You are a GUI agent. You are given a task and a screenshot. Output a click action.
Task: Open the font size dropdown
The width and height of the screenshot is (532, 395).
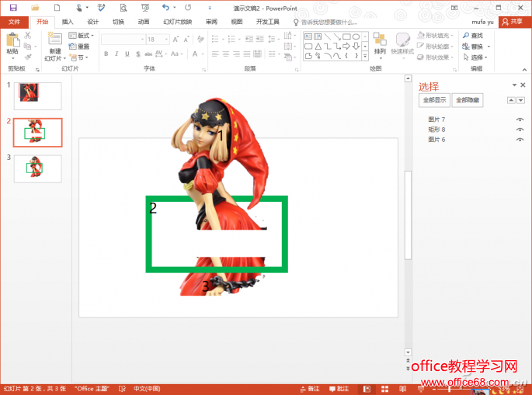click(166, 40)
